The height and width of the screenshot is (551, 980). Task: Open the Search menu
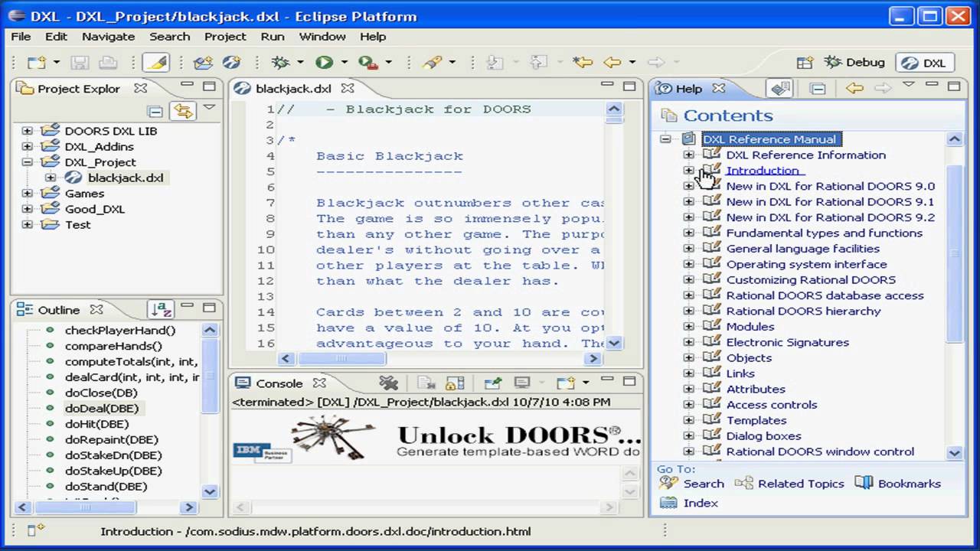click(169, 36)
